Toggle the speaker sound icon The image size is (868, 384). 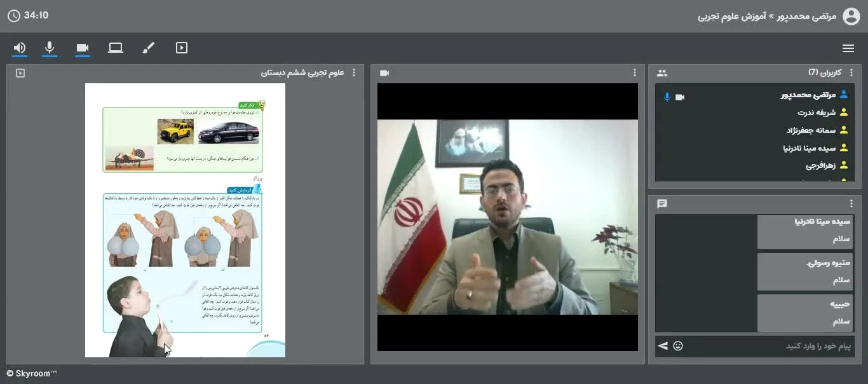click(20, 48)
